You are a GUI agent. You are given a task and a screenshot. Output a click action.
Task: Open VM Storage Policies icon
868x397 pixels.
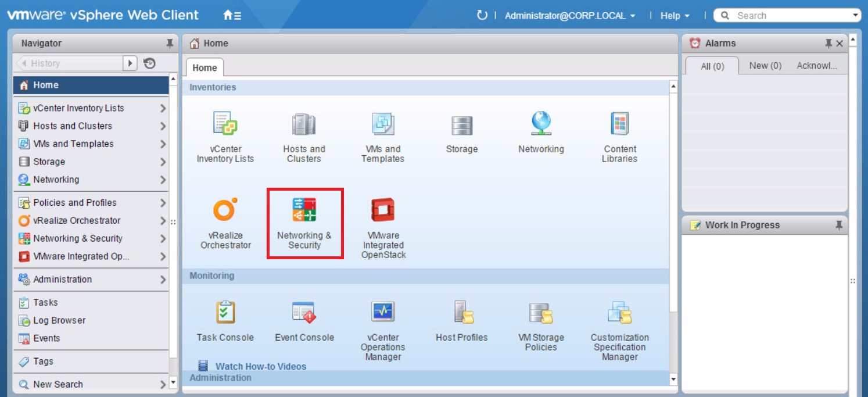[541, 313]
